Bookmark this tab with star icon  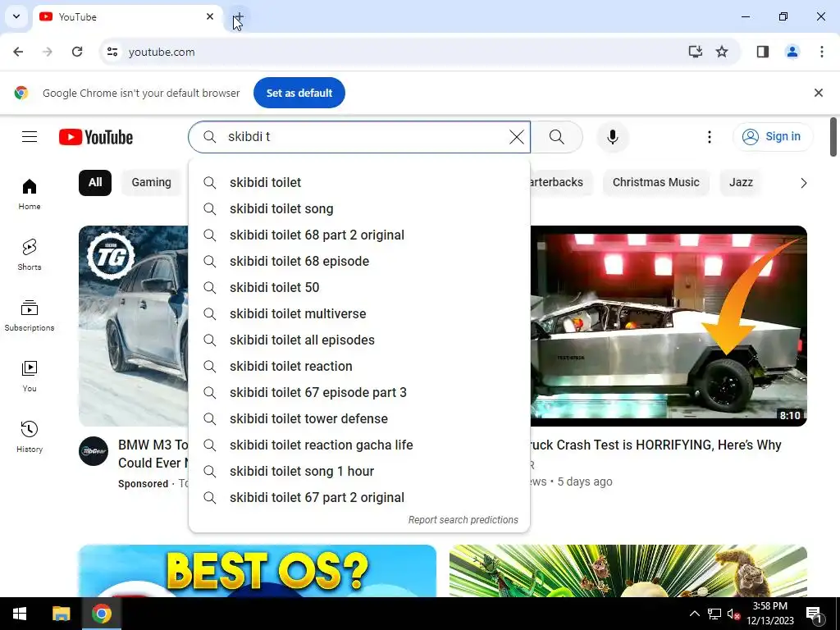(722, 52)
